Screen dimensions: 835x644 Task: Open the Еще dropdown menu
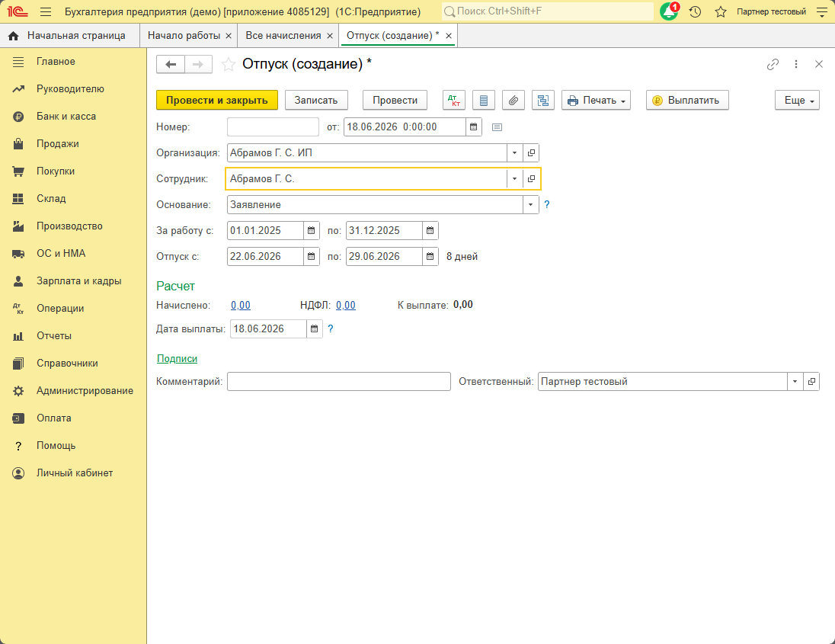coord(797,100)
